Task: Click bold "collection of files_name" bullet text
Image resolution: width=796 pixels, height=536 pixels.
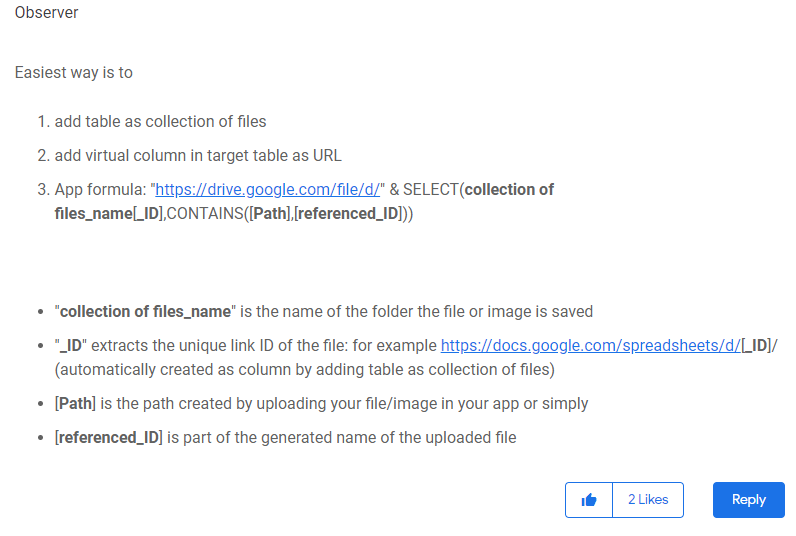Action: pos(145,311)
